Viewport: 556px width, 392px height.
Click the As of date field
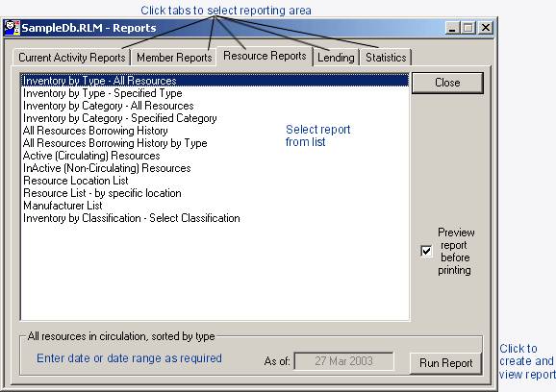(343, 361)
